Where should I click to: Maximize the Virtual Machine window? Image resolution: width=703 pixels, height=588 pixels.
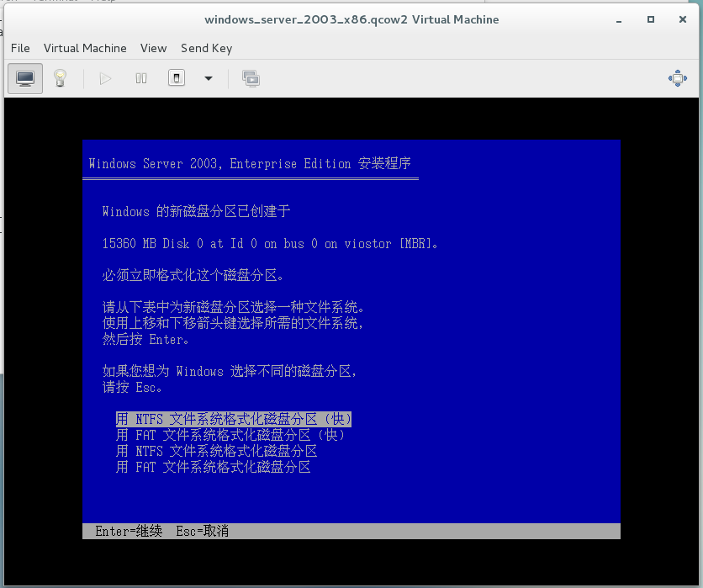(x=651, y=19)
